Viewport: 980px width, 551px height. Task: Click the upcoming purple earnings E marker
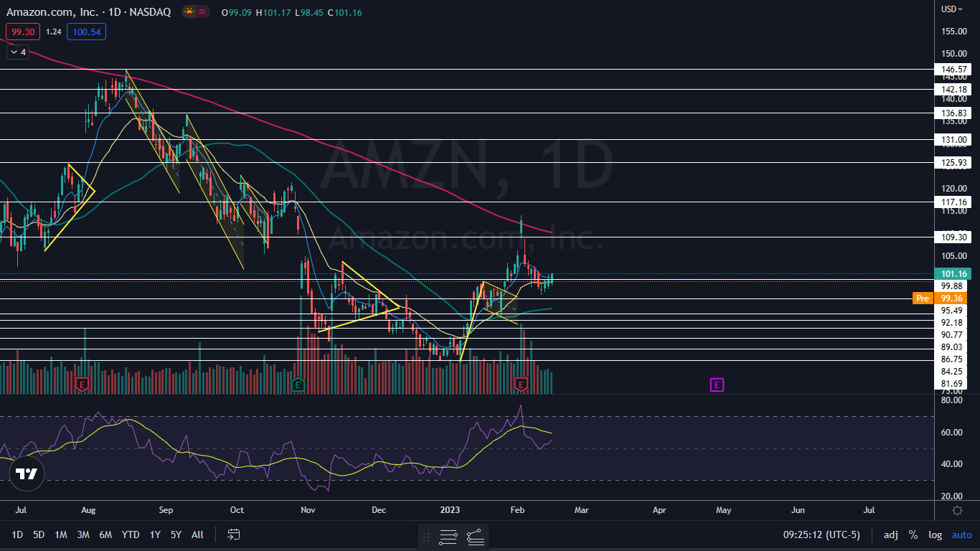(x=717, y=385)
